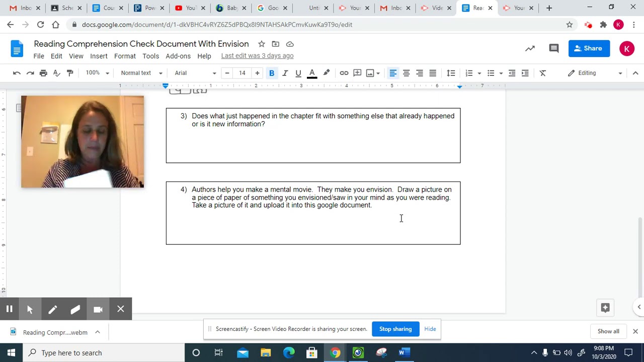
Task: Open the Editing mode dropdown
Action: point(595,73)
